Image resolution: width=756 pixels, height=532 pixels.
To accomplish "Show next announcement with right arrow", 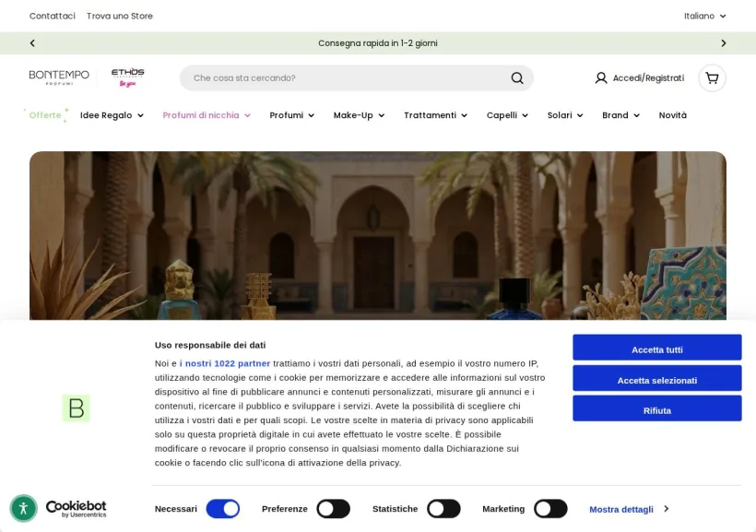I will (x=723, y=43).
